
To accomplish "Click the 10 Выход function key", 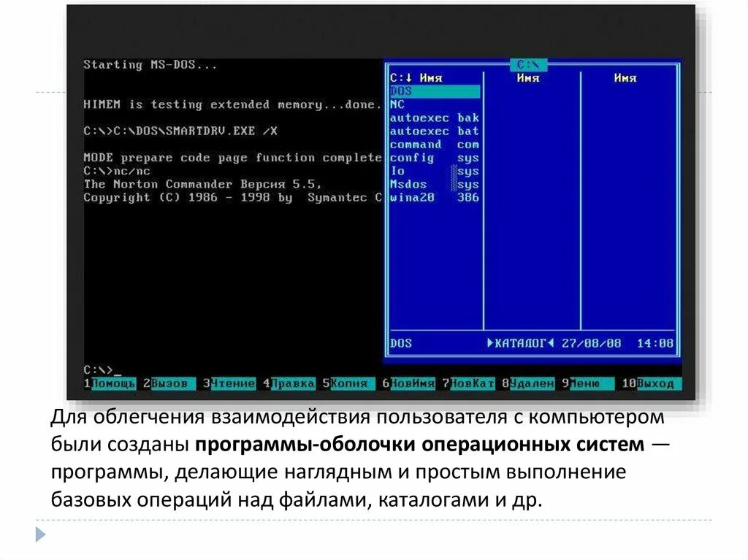I will point(652,383).
